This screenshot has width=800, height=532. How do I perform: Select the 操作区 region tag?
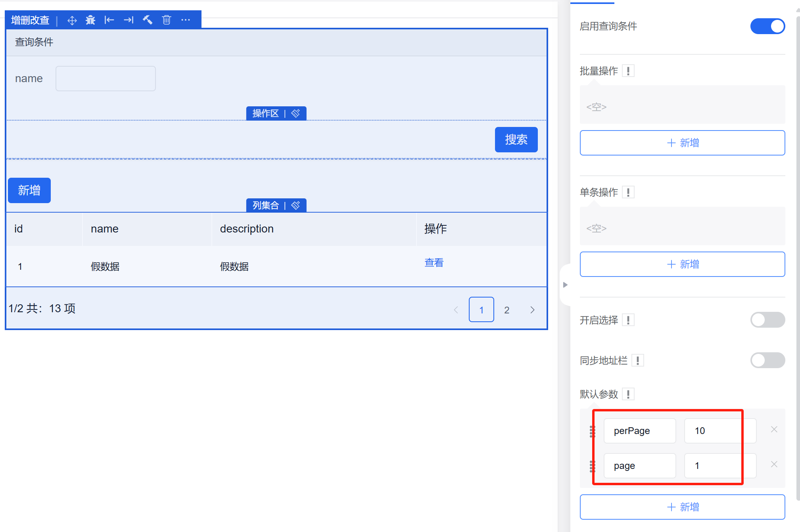[266, 113]
